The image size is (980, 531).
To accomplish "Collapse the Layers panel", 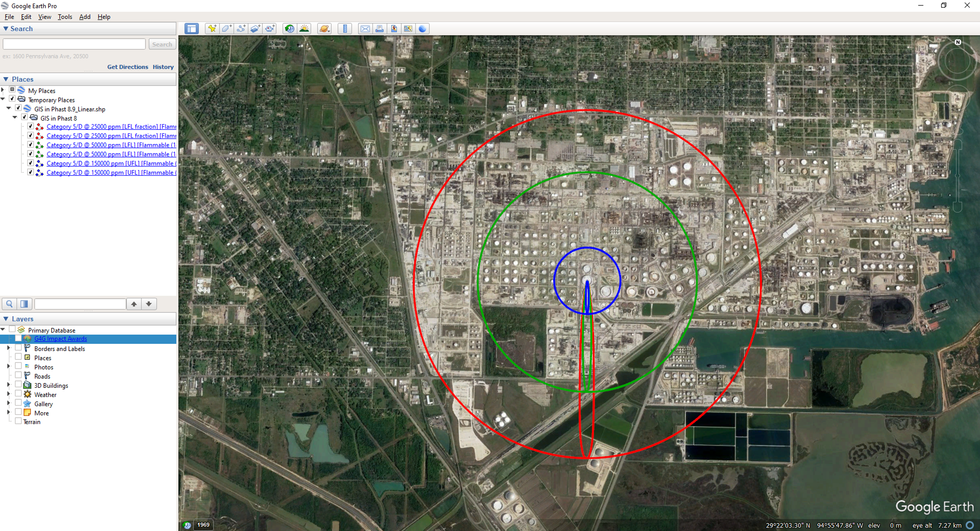I will pyautogui.click(x=6, y=319).
